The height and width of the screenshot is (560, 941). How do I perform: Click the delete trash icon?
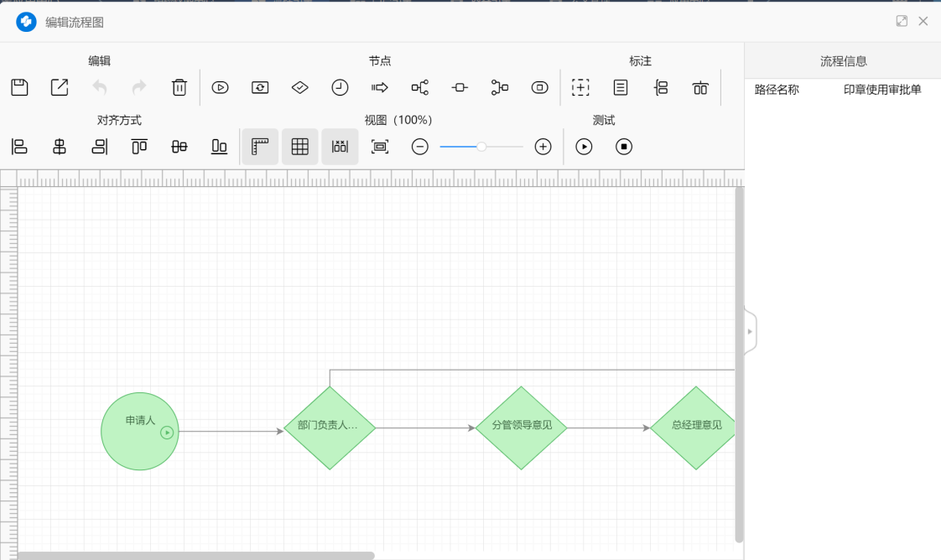(179, 87)
